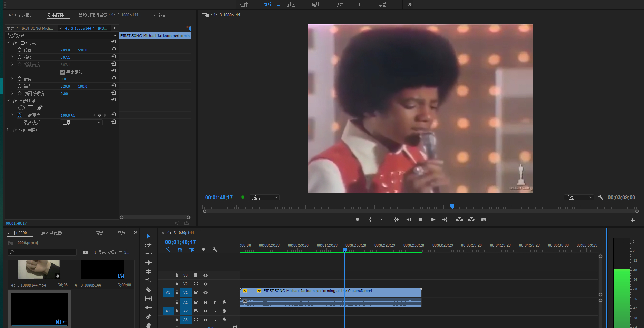The height and width of the screenshot is (328, 644).
Task: Hide the V2 track with eye icon
Action: (x=205, y=284)
